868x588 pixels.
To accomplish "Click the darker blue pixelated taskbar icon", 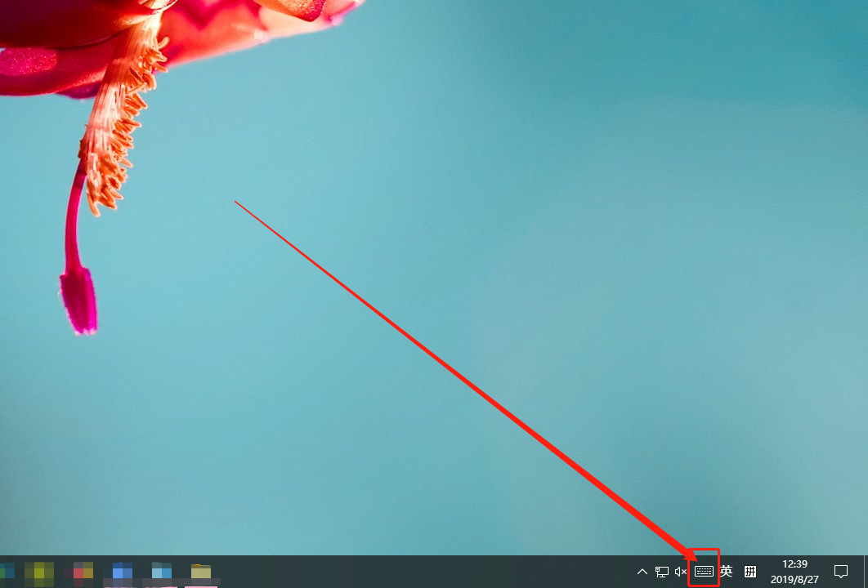I will point(123,571).
